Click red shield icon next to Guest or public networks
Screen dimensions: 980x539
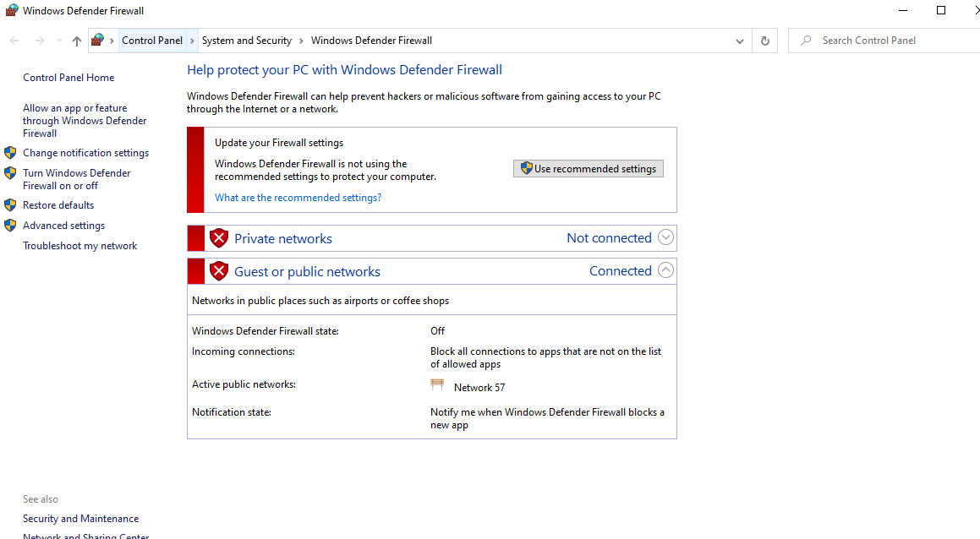pyautogui.click(x=219, y=271)
